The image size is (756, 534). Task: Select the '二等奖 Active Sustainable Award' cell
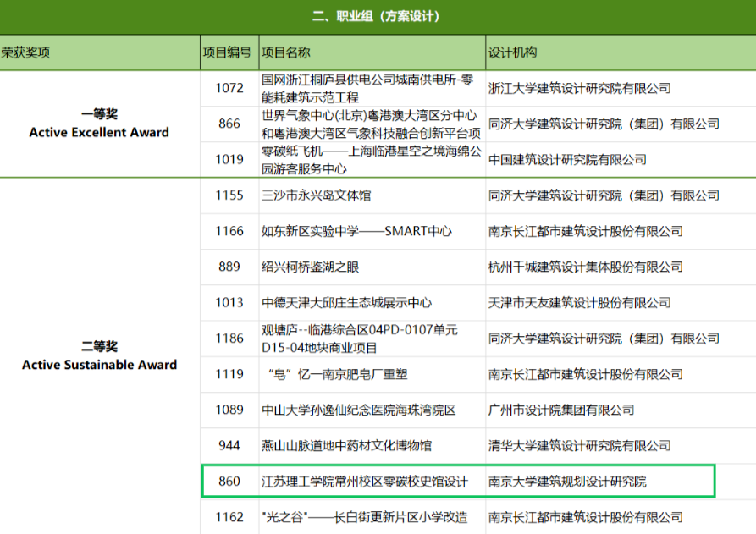99,355
